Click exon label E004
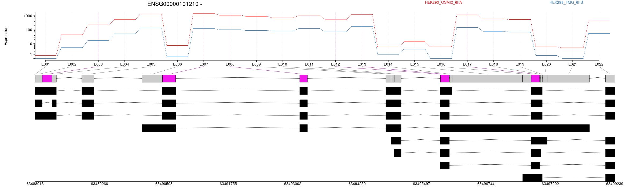This screenshot has width=644, height=188. [125, 64]
